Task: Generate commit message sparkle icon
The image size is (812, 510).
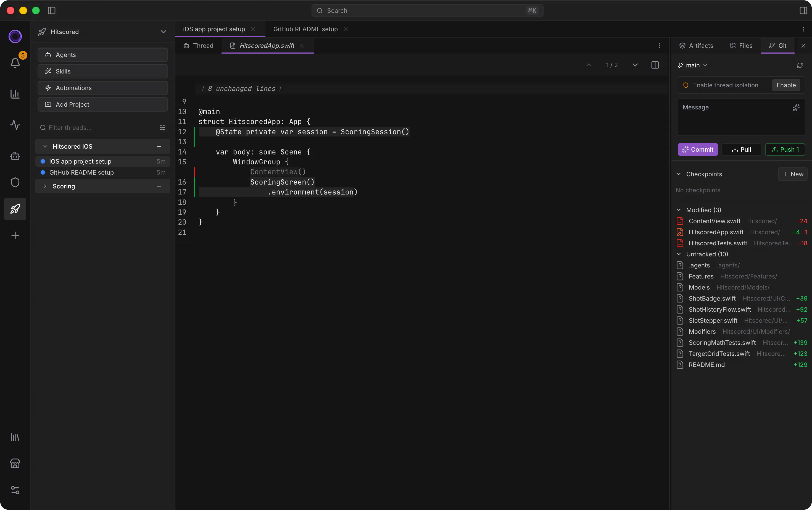Action: click(x=796, y=107)
